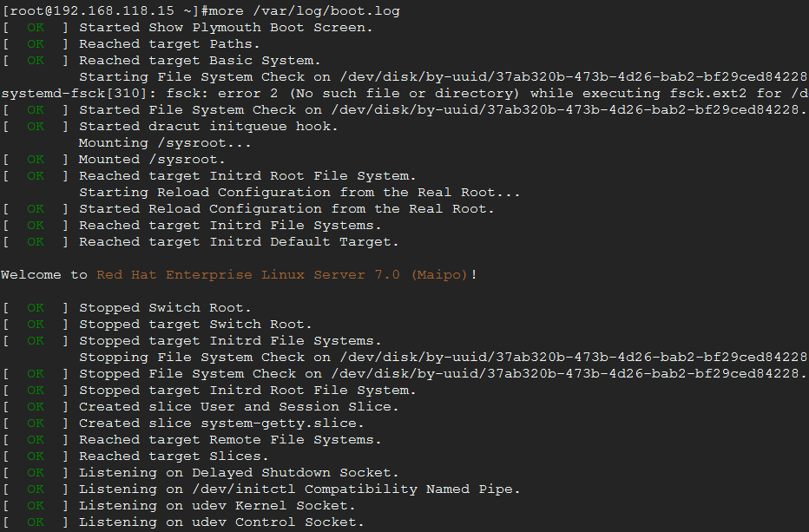The image size is (809, 532).
Task: Click the "Reached target Paths" line
Action: (x=169, y=44)
